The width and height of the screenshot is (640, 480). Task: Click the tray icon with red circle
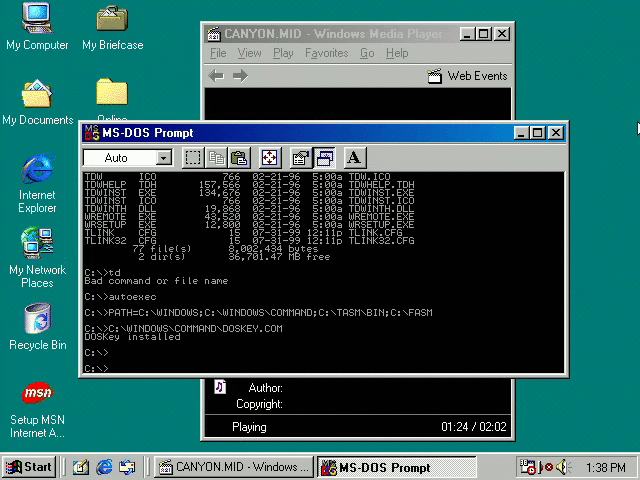tap(546, 467)
